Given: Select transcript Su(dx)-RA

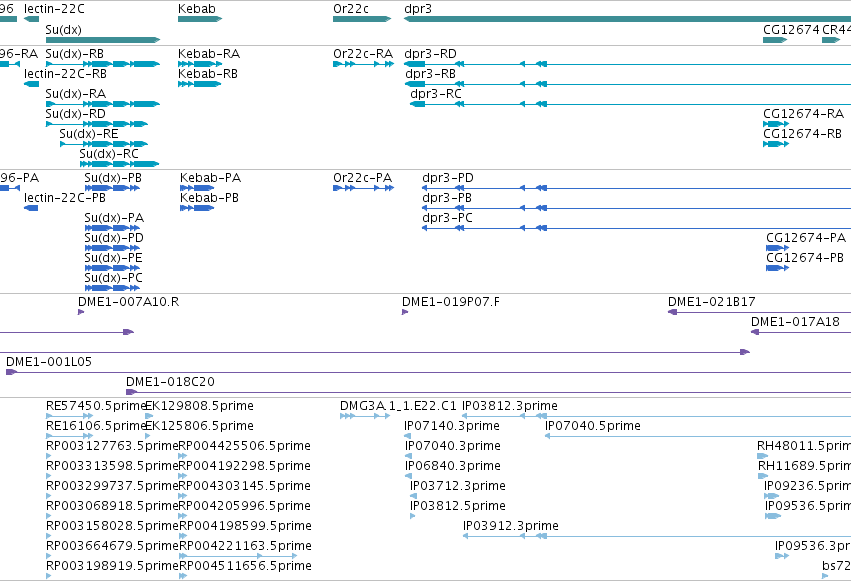Looking at the screenshot, I should pos(103,104).
